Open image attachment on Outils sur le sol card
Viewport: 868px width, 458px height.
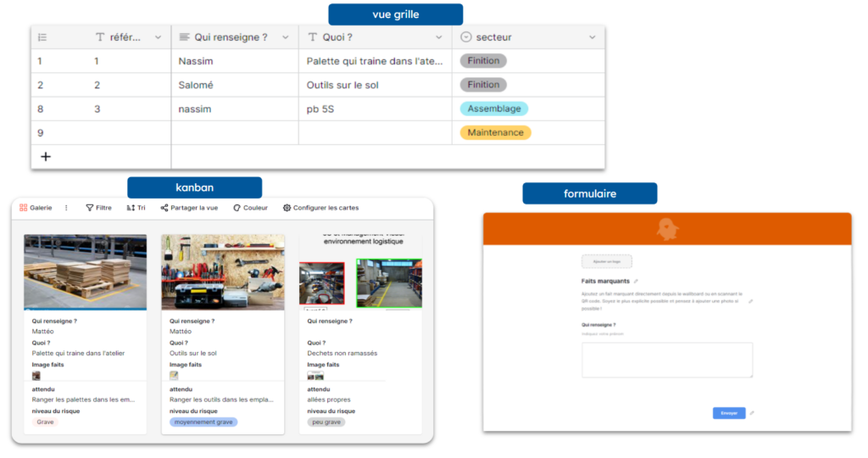pos(174,376)
